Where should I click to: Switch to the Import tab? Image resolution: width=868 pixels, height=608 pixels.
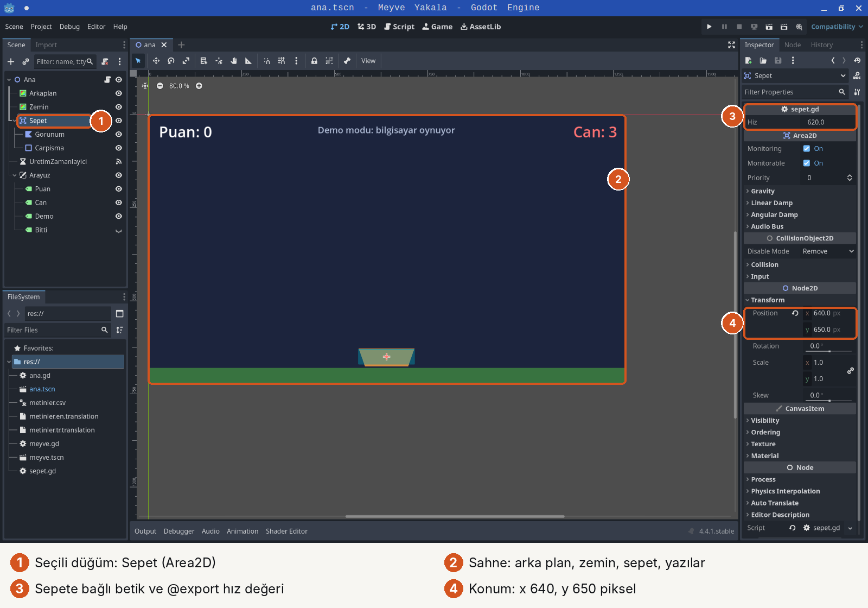pos(46,45)
